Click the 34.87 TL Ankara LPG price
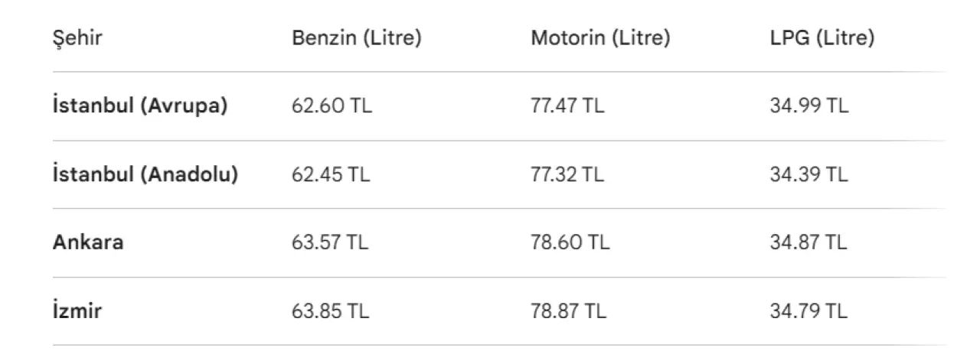 [808, 242]
